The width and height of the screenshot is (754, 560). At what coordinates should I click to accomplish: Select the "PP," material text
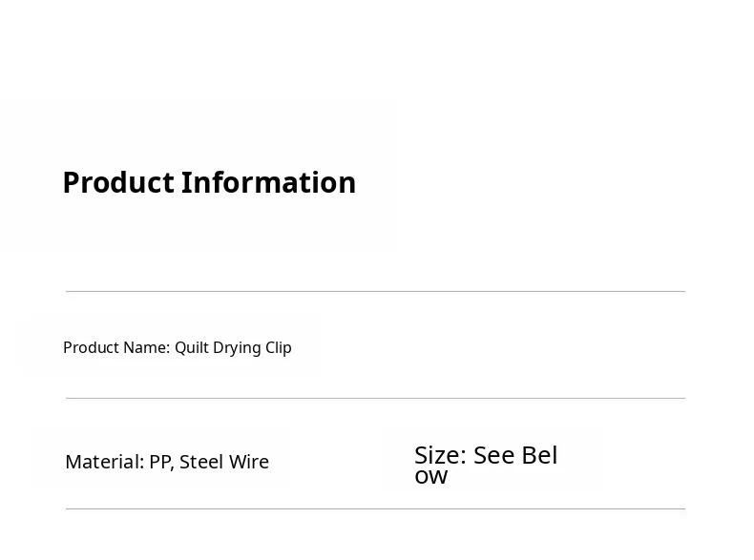(x=162, y=463)
